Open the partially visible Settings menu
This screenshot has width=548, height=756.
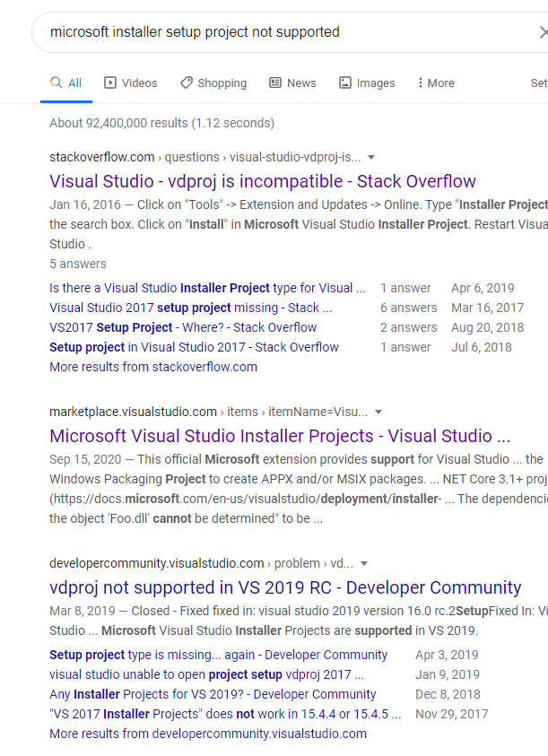coord(539,83)
